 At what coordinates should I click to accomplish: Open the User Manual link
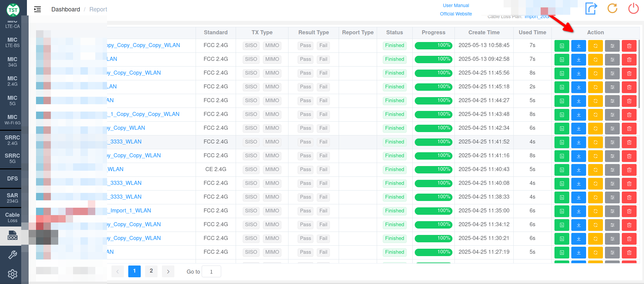point(456,5)
